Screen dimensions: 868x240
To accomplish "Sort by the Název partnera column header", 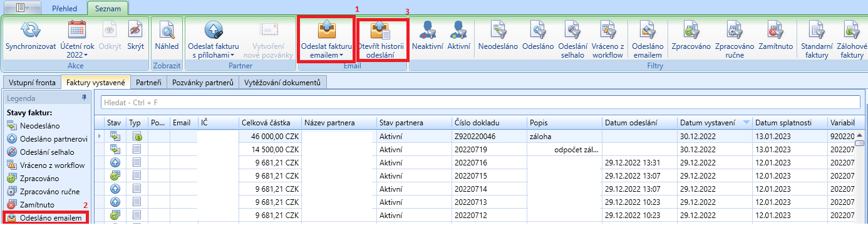I will point(339,122).
